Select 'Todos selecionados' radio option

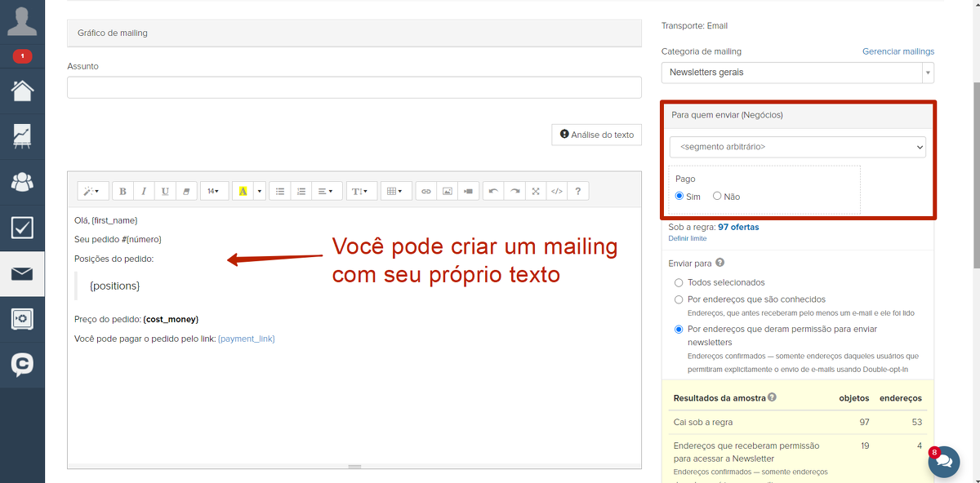(679, 282)
